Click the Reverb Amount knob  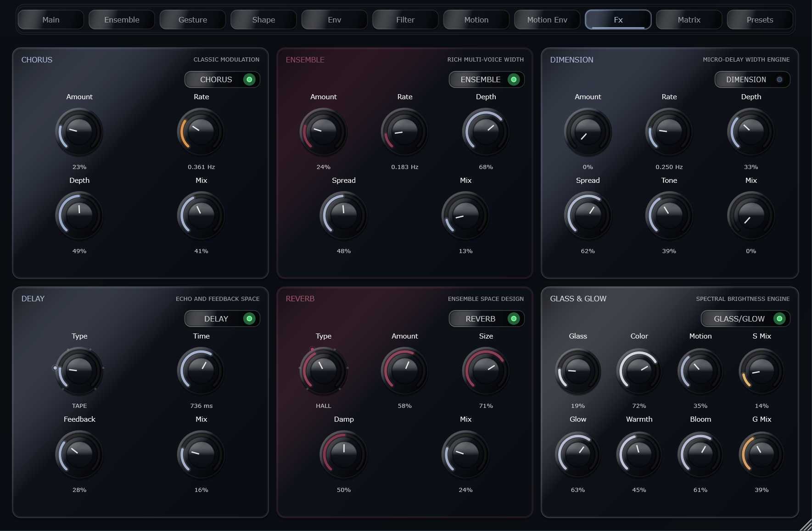click(x=405, y=371)
